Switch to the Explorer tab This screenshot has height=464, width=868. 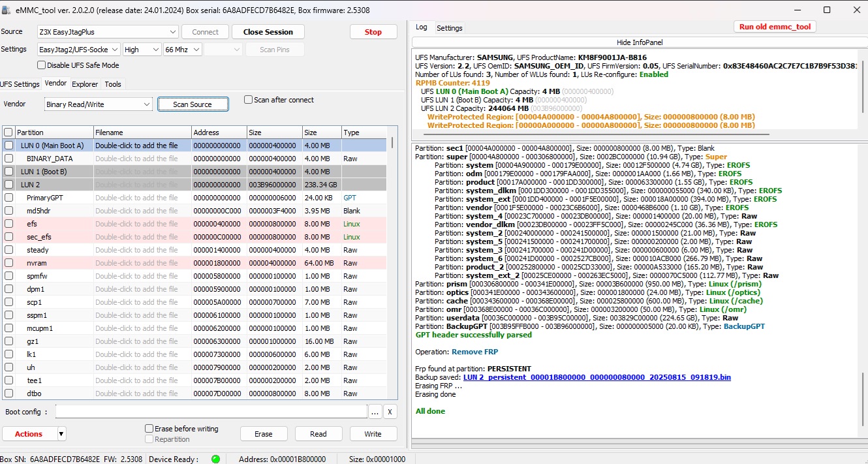point(85,84)
